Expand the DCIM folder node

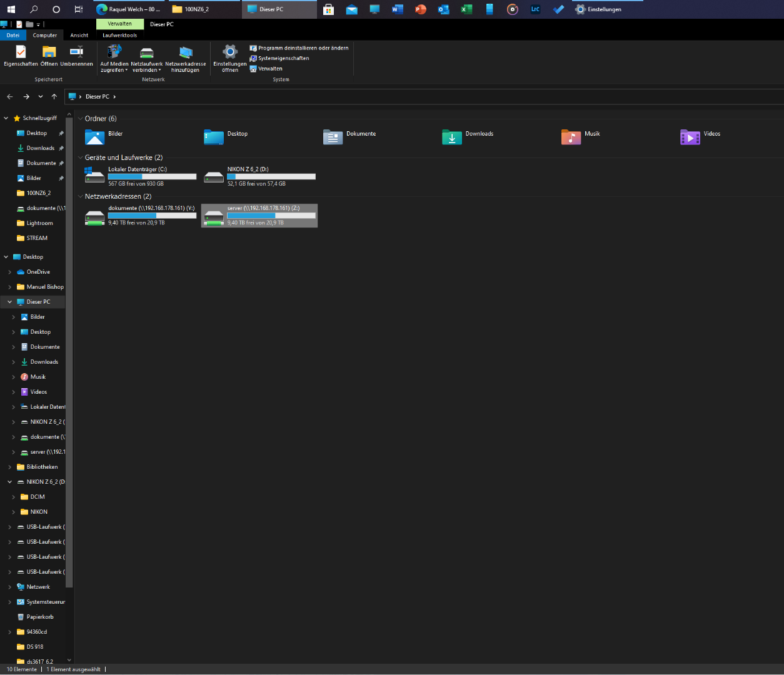point(13,497)
